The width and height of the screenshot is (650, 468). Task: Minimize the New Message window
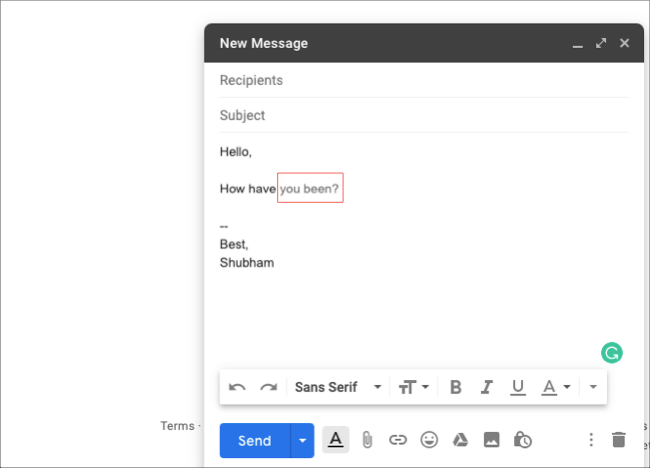tap(577, 44)
